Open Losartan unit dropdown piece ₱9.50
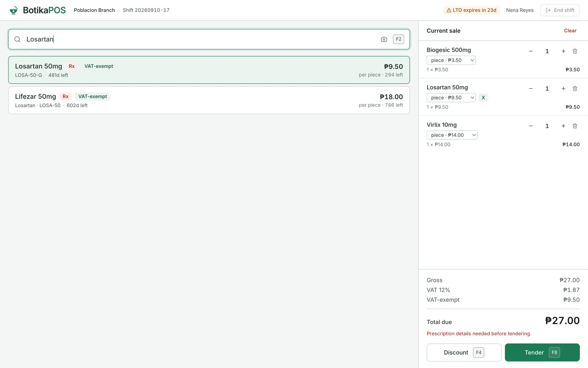Screen dimensions: 588x368 point(451,98)
